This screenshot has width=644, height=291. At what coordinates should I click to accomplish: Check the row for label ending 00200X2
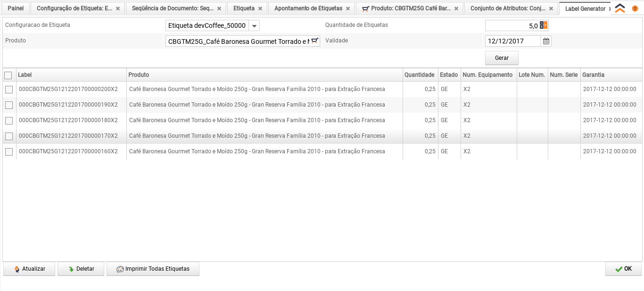point(9,89)
